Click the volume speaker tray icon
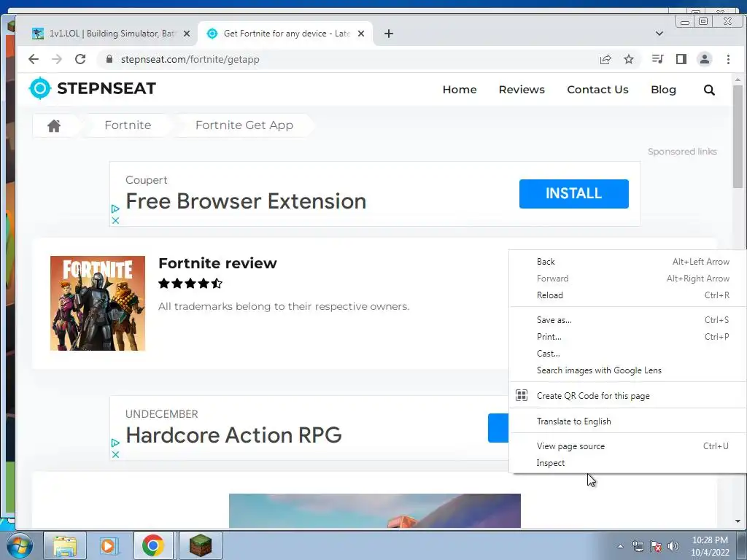Screen dimensions: 747x560 coord(673,546)
